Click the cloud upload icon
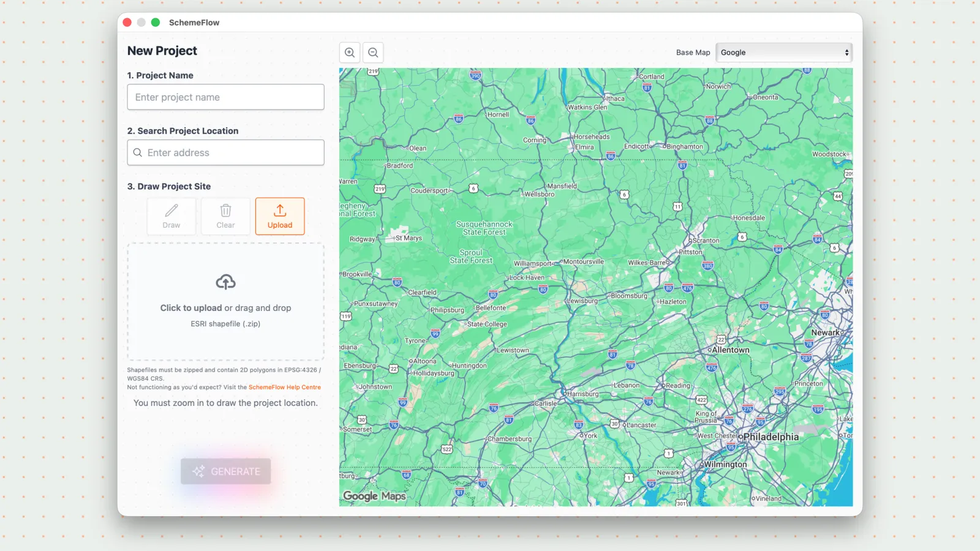The height and width of the screenshot is (551, 980). pos(225,282)
